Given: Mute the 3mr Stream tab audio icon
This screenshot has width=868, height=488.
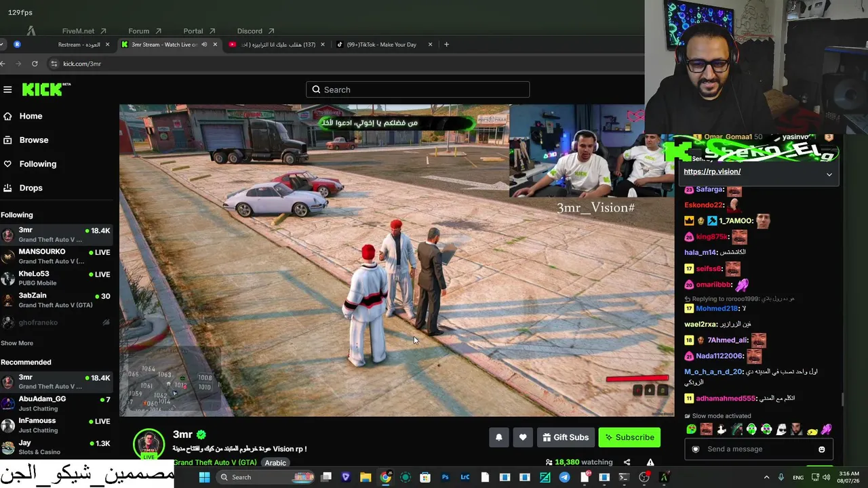Looking at the screenshot, I should click(204, 45).
